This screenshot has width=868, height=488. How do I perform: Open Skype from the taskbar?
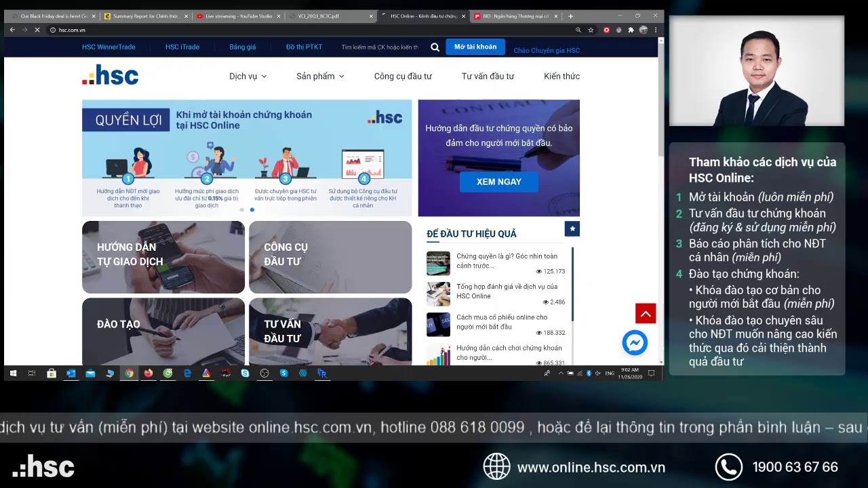(x=245, y=373)
